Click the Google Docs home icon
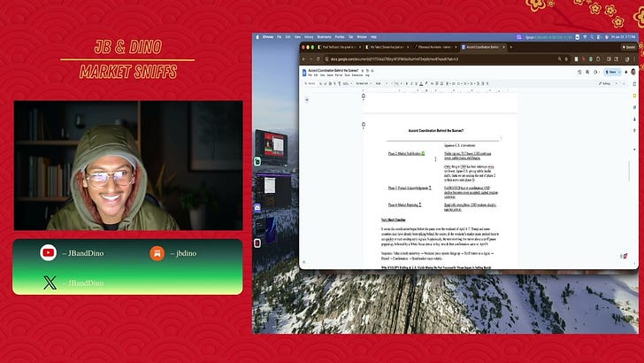This screenshot has height=363, width=644. (x=304, y=73)
